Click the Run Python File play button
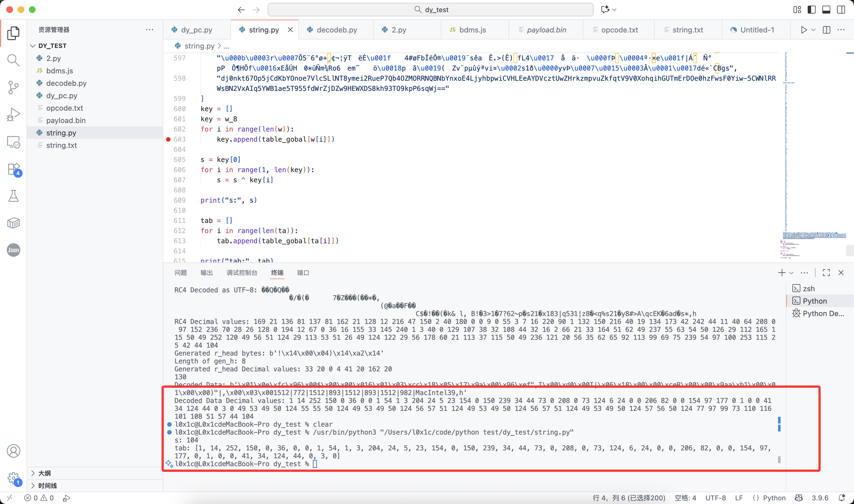Viewport: 854px width, 504px height. click(x=803, y=30)
